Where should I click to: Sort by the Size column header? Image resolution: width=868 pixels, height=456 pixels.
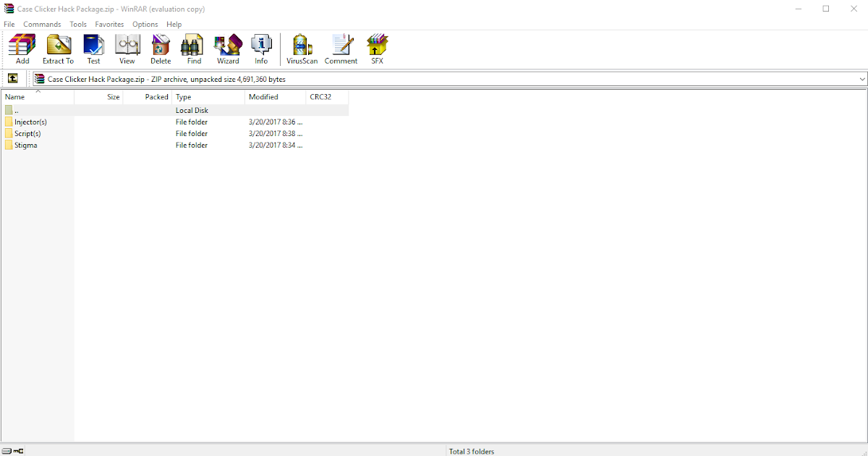pos(99,97)
